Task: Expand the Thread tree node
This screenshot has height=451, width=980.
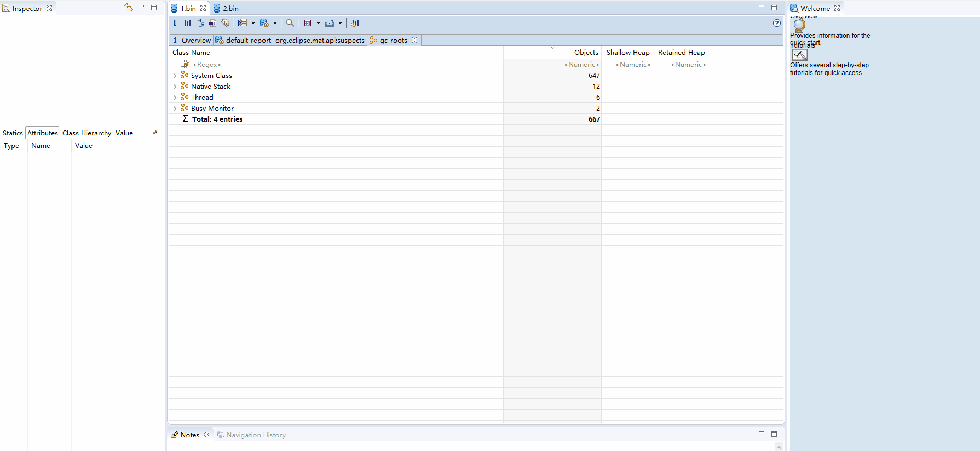Action: click(175, 98)
